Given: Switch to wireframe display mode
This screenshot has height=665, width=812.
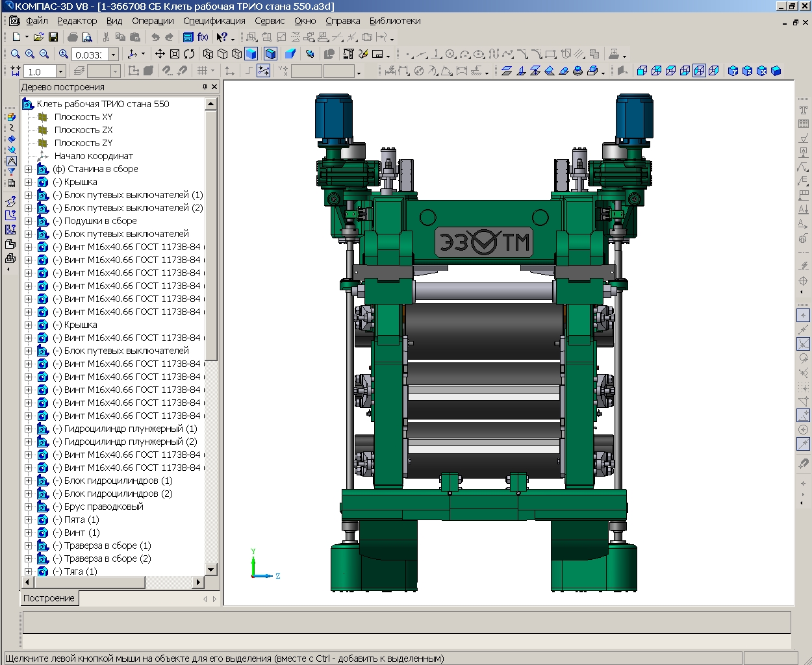Looking at the screenshot, I should point(209,54).
